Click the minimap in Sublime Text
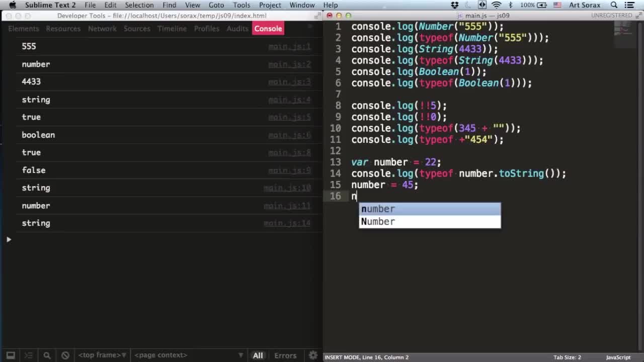 click(625, 35)
